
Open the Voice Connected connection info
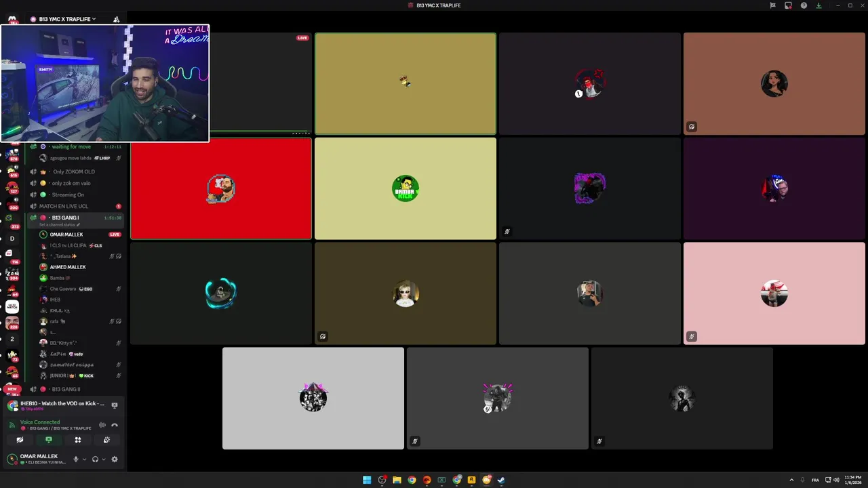40,422
